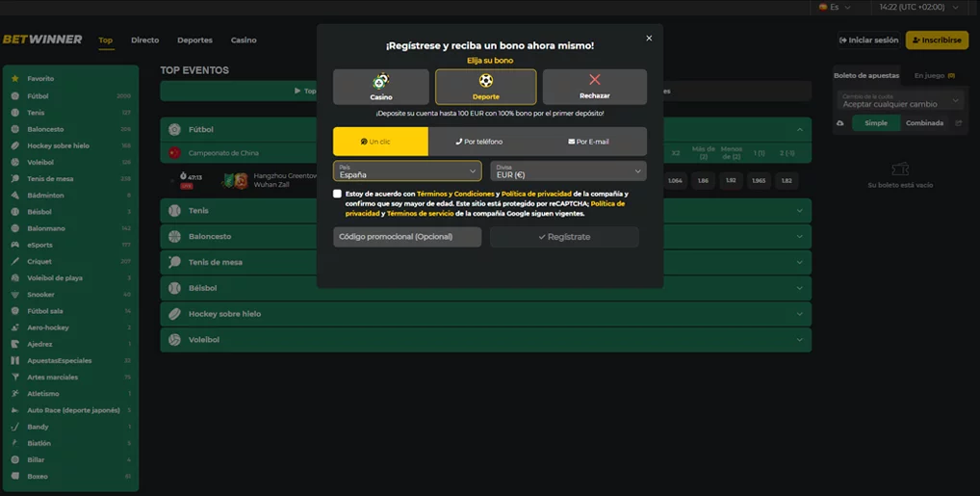Viewport: 980px width, 496px height.
Task: Select the Por teléfono registration tab
Action: click(478, 142)
